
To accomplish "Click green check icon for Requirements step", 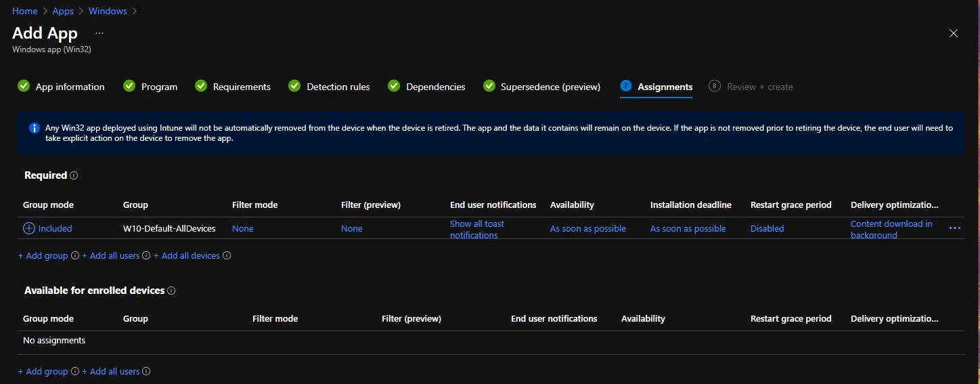I will coord(201,86).
